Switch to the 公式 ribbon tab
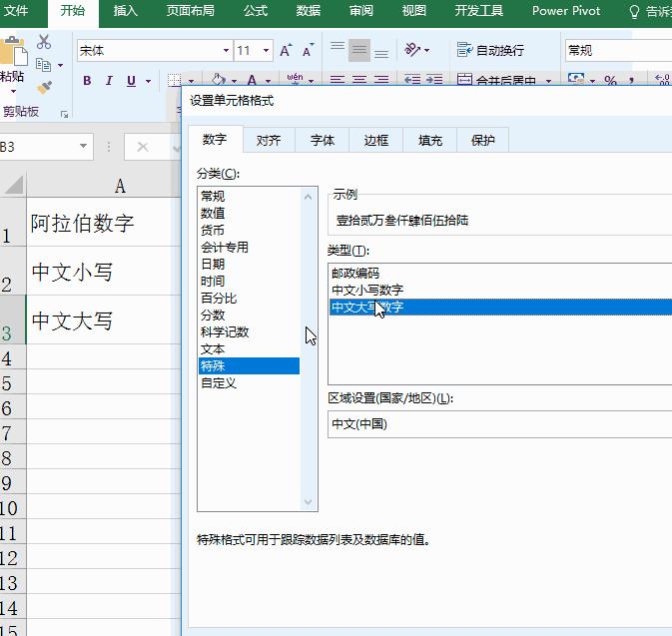Image resolution: width=672 pixels, height=636 pixels. (x=256, y=11)
